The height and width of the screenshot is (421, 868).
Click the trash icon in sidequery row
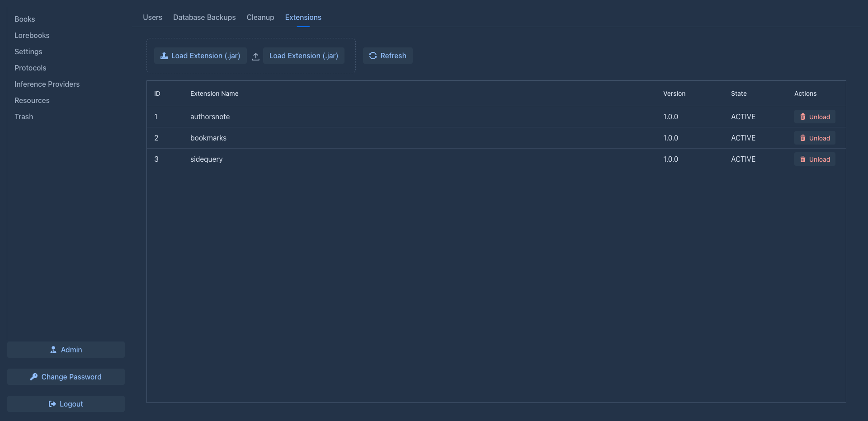(x=803, y=159)
